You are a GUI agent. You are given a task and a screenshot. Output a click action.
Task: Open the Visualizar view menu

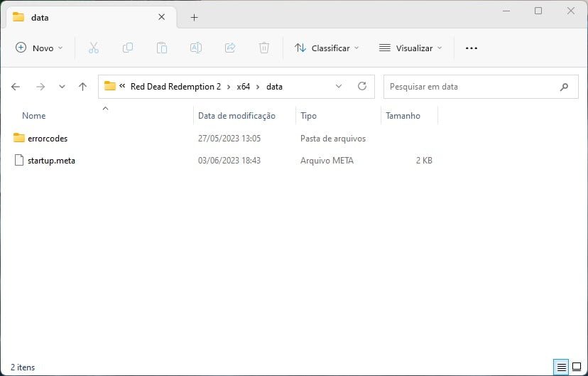(x=410, y=48)
